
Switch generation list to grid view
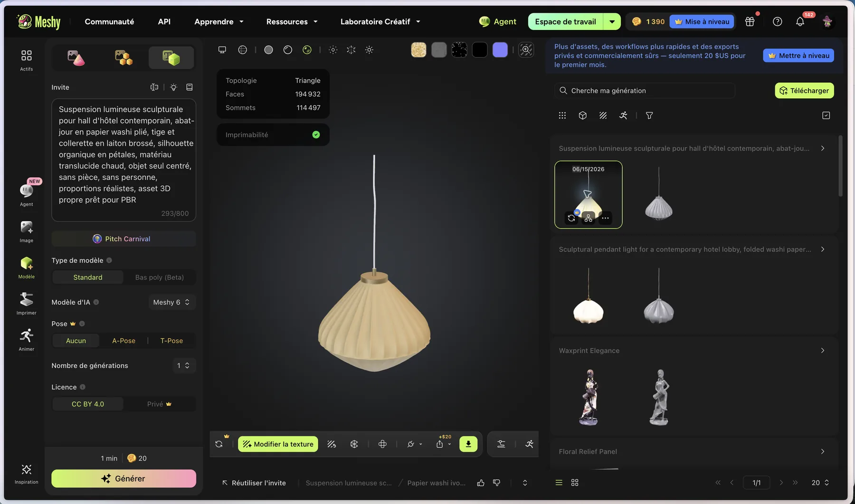pos(575,483)
